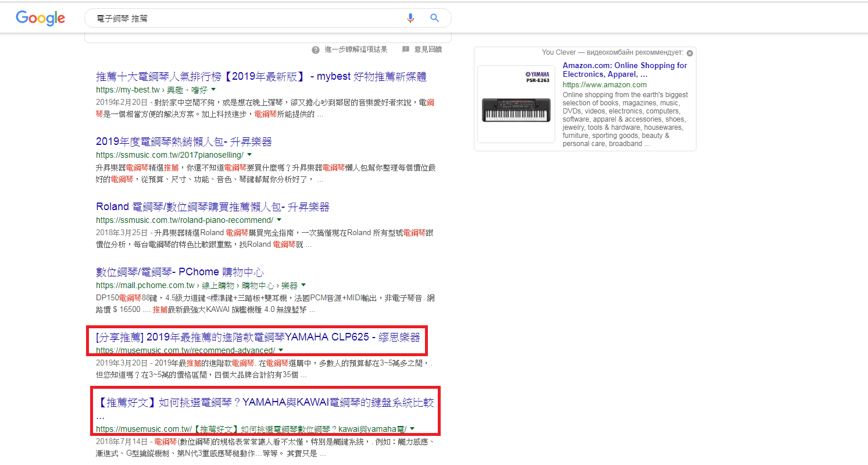Open the 意見回饋 feedback link

[x=428, y=49]
